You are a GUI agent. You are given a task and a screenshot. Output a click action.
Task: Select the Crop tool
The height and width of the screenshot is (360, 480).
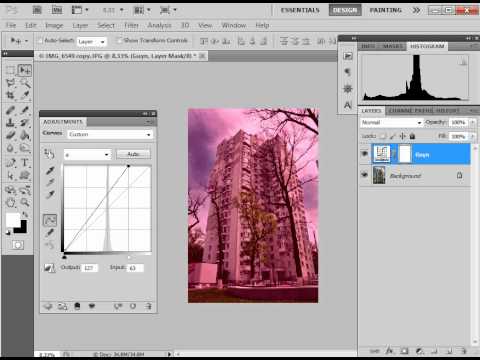tap(10, 96)
